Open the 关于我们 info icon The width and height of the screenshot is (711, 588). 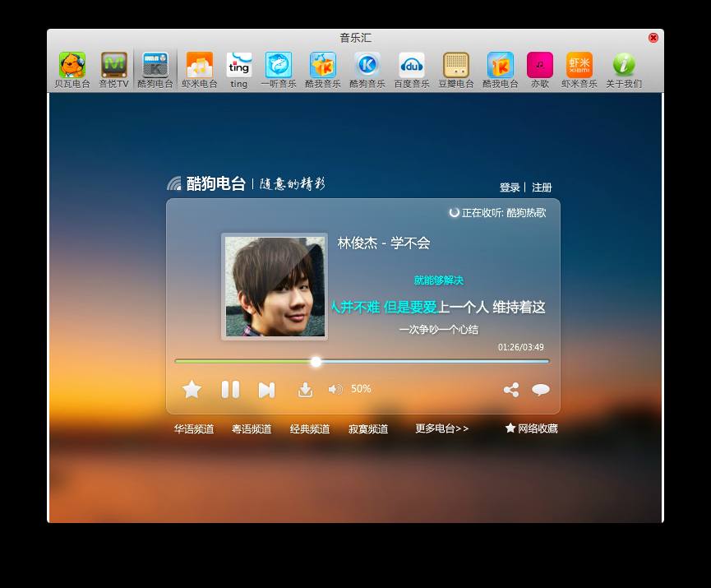[x=624, y=71]
